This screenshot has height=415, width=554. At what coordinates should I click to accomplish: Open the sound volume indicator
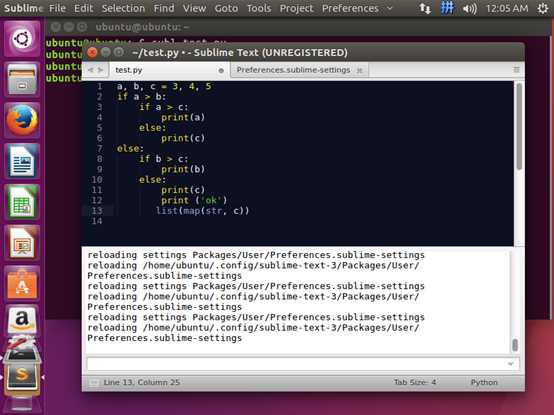pos(470,8)
